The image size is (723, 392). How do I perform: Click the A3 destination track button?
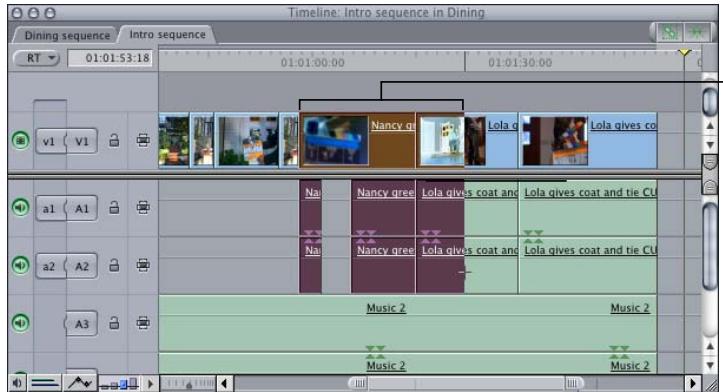click(82, 324)
